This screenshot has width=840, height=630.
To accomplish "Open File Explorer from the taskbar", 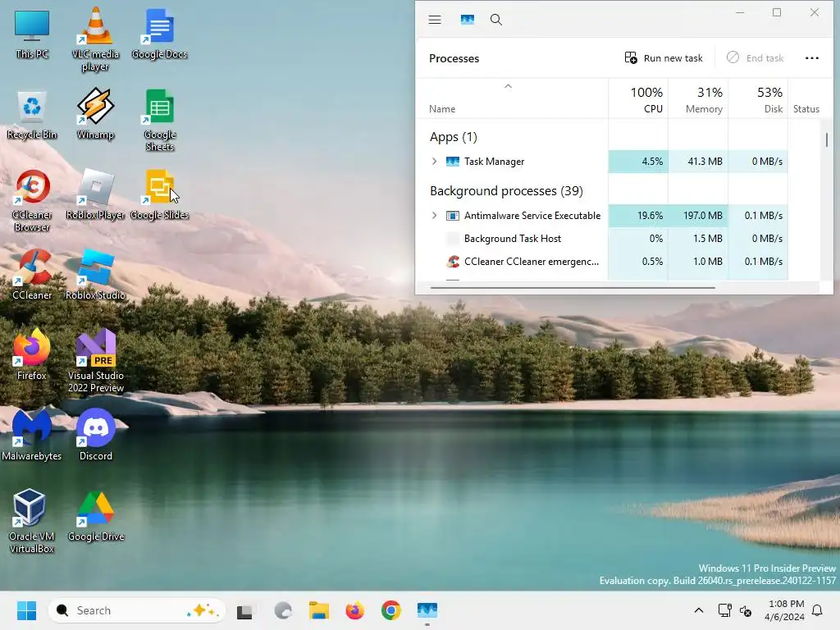I will [x=319, y=610].
